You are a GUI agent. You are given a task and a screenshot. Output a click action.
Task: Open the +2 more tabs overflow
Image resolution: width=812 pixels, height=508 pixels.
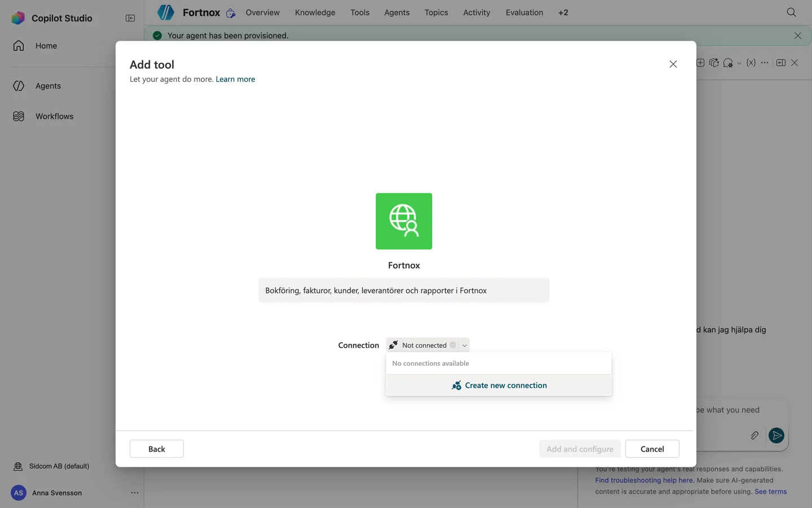tap(563, 12)
